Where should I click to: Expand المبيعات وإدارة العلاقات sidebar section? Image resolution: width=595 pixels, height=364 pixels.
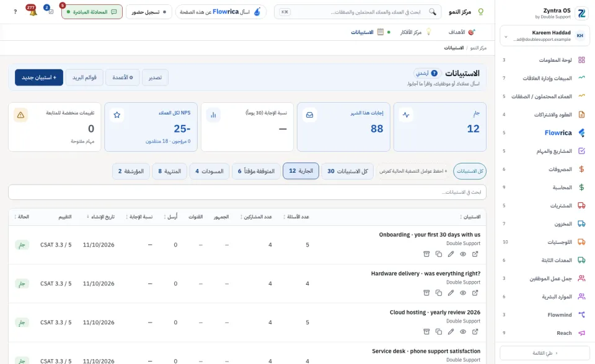coord(544,78)
